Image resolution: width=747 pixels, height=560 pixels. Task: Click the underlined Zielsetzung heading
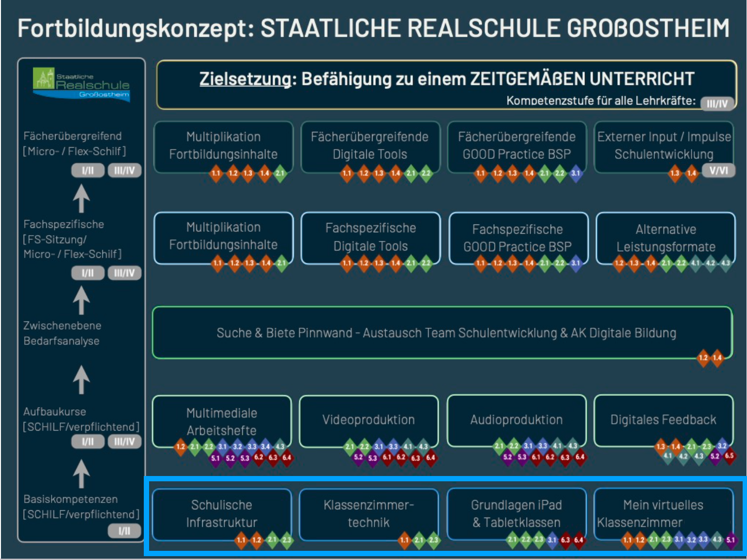pos(246,79)
